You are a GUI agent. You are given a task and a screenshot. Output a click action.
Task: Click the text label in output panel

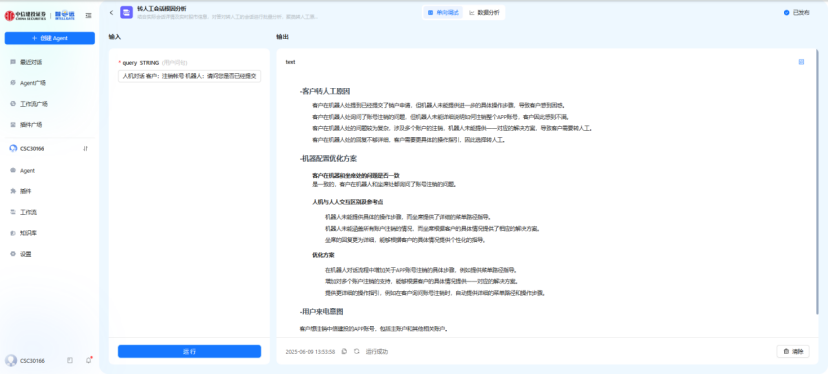(x=290, y=62)
